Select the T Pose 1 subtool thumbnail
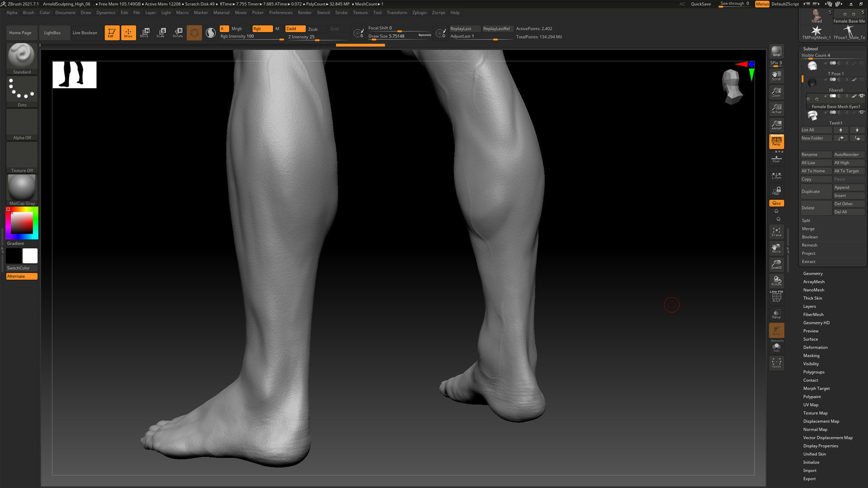 [812, 66]
